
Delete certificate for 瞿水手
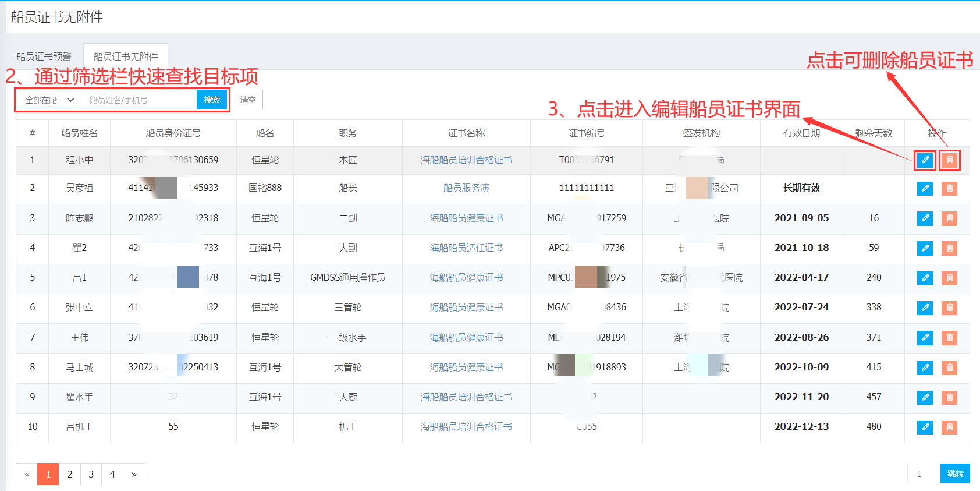tap(949, 397)
